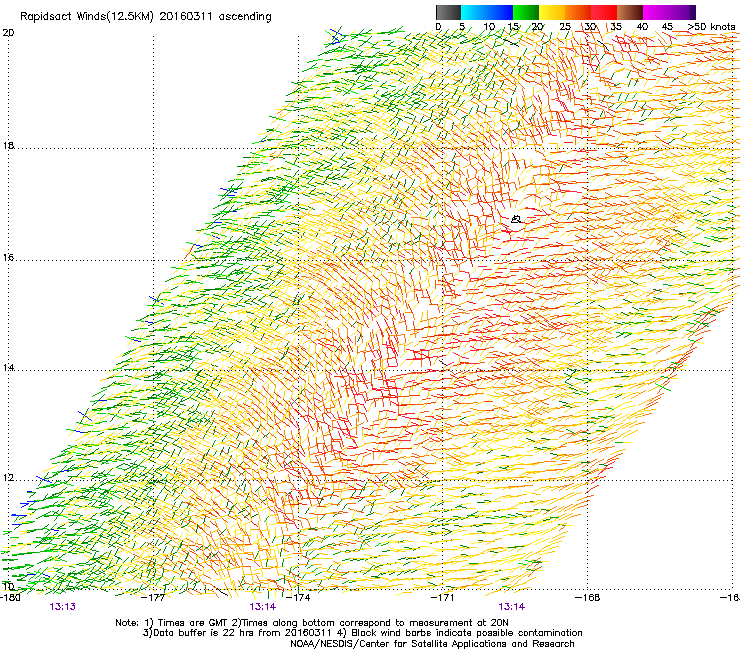This screenshot has height=650, width=740.
Task: Click the latitude axis label "18"
Action: tap(8, 145)
